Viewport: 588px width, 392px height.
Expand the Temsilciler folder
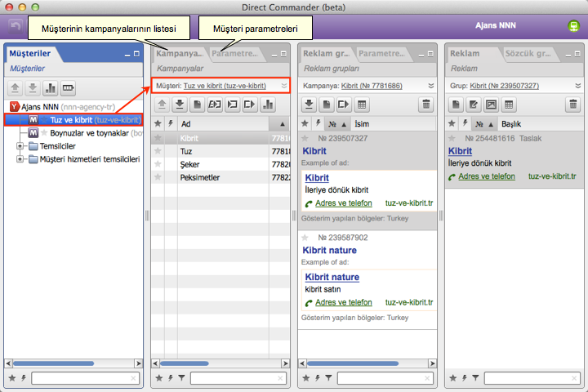coord(20,146)
